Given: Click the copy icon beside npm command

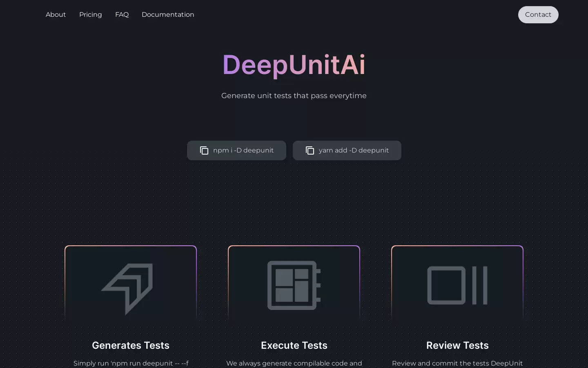Looking at the screenshot, I should click(204, 150).
